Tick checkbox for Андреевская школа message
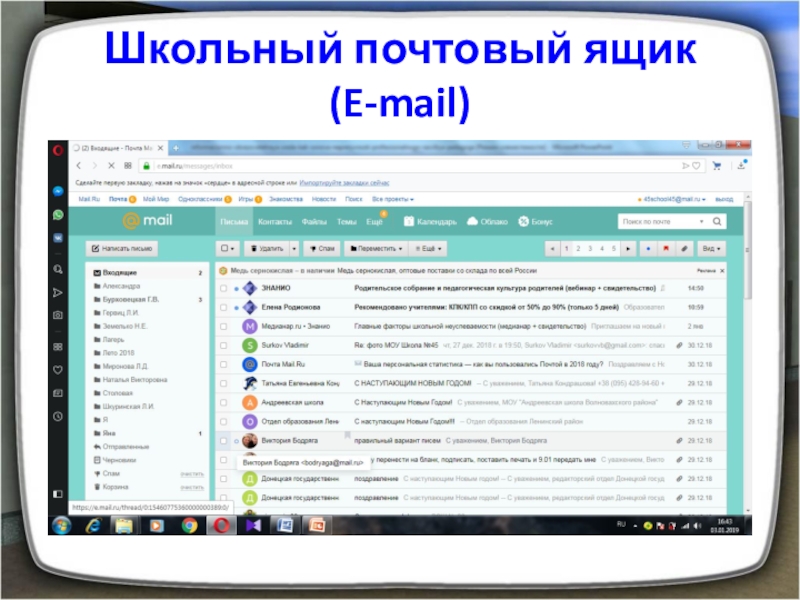800x600 pixels. point(223,403)
